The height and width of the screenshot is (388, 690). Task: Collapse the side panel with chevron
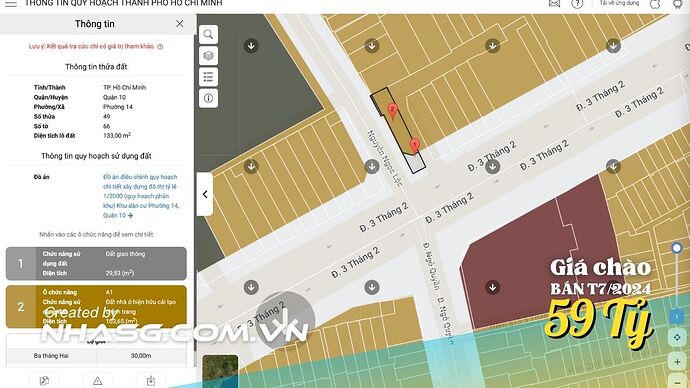tap(205, 194)
